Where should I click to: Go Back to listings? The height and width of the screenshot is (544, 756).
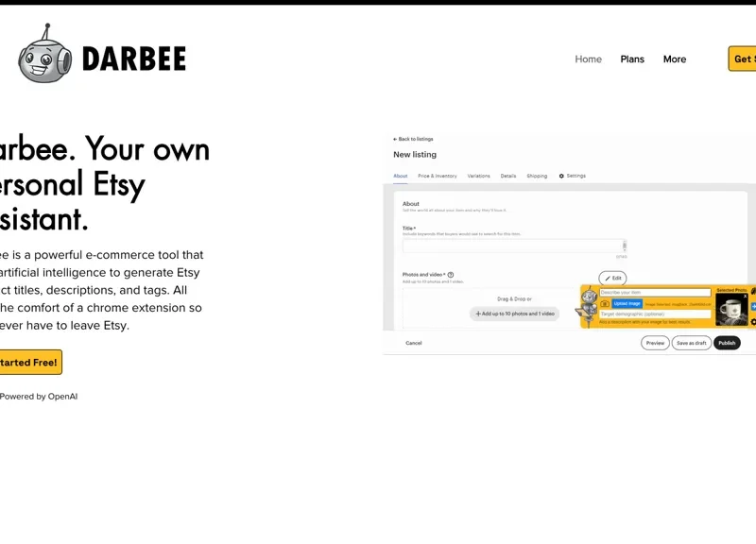(x=413, y=138)
